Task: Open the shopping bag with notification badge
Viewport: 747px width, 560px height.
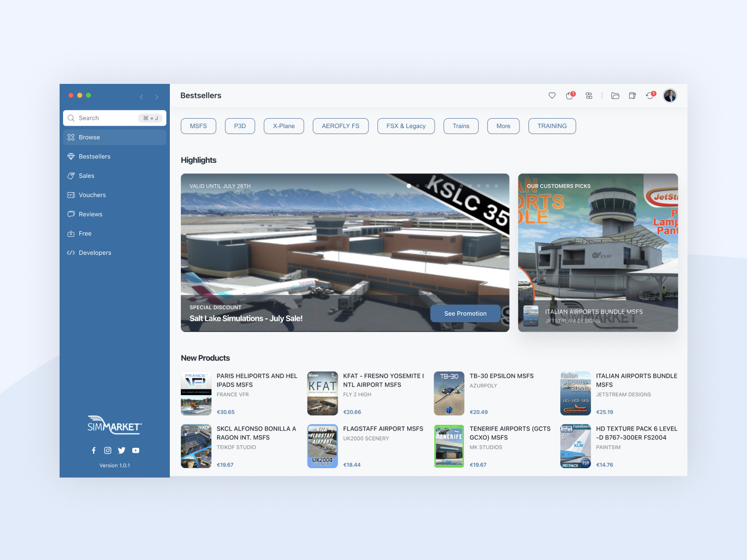Action: tap(569, 96)
